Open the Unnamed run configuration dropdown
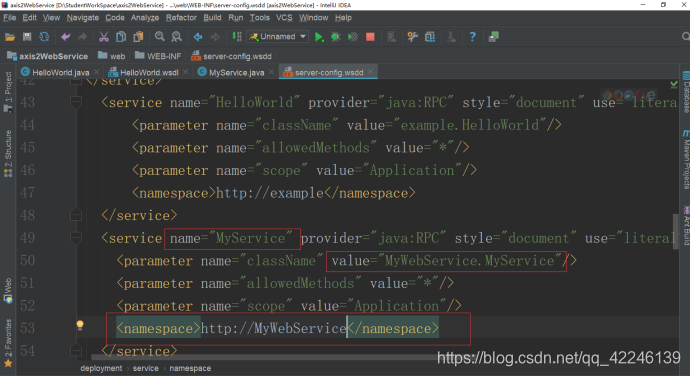Image resolution: width=691 pixels, height=377 pixels. tap(278, 37)
